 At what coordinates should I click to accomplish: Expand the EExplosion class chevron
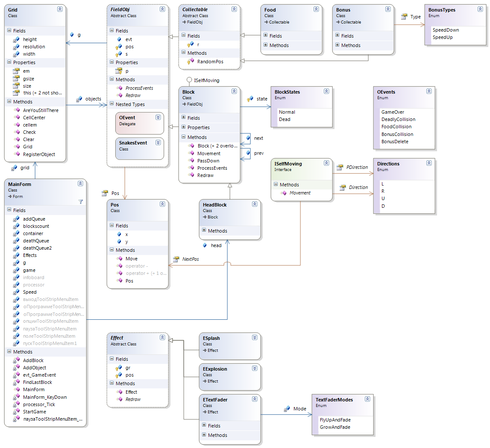(x=255, y=368)
